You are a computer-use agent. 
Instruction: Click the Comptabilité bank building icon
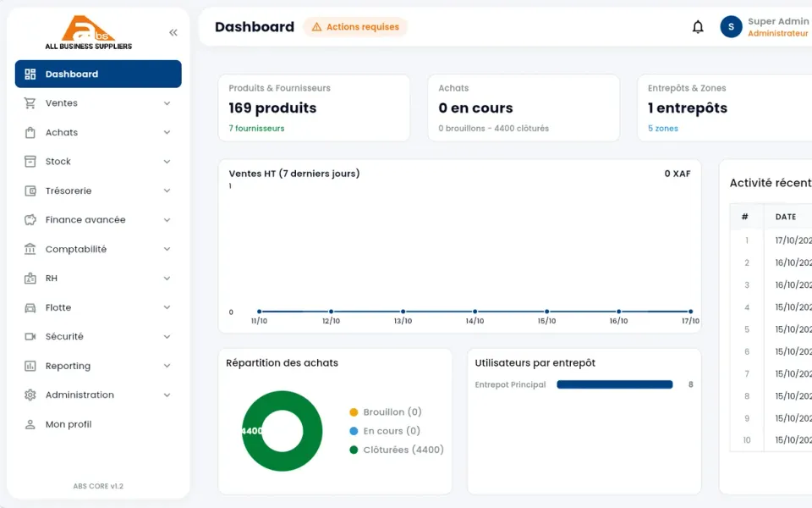[x=30, y=249]
